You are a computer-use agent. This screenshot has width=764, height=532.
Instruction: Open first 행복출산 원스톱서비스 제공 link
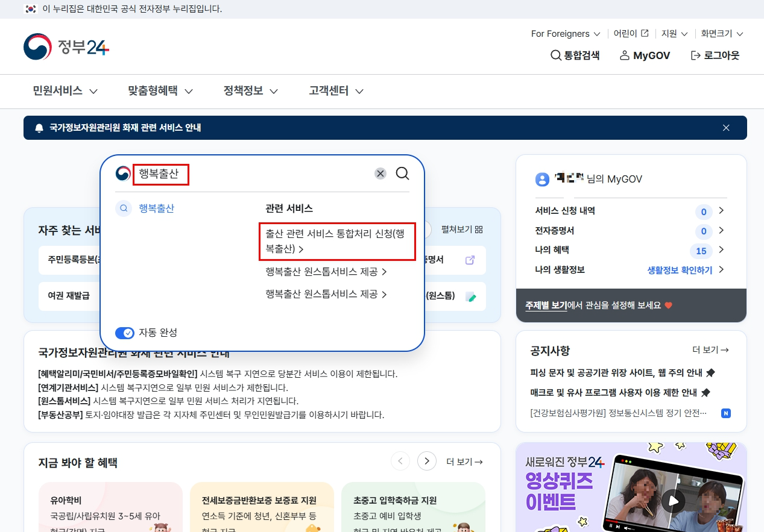pos(326,272)
